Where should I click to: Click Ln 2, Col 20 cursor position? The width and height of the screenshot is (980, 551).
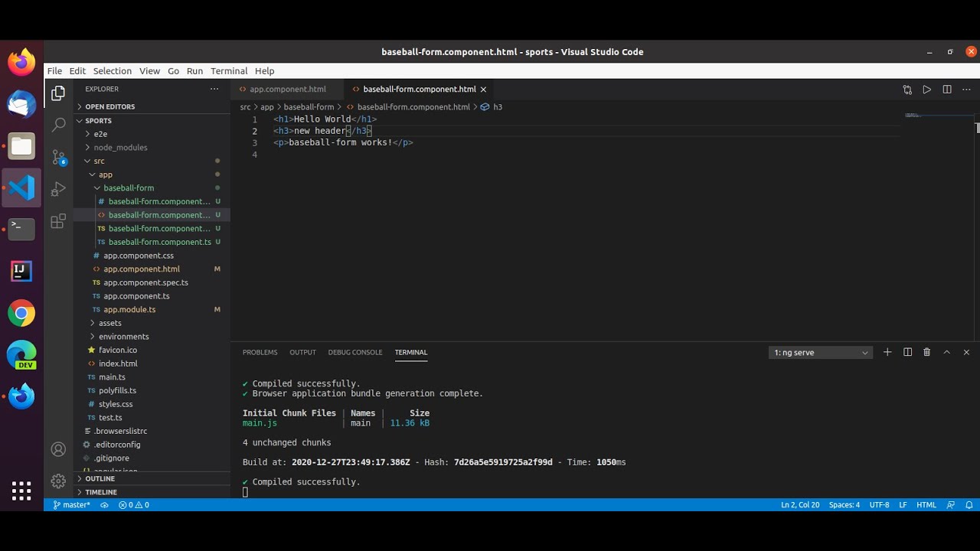[x=800, y=505]
